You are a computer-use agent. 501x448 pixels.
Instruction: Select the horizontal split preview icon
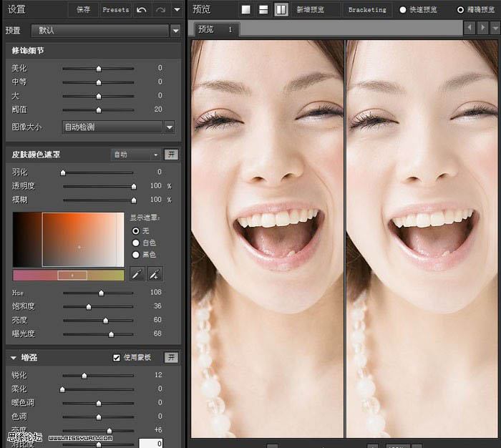(x=263, y=9)
